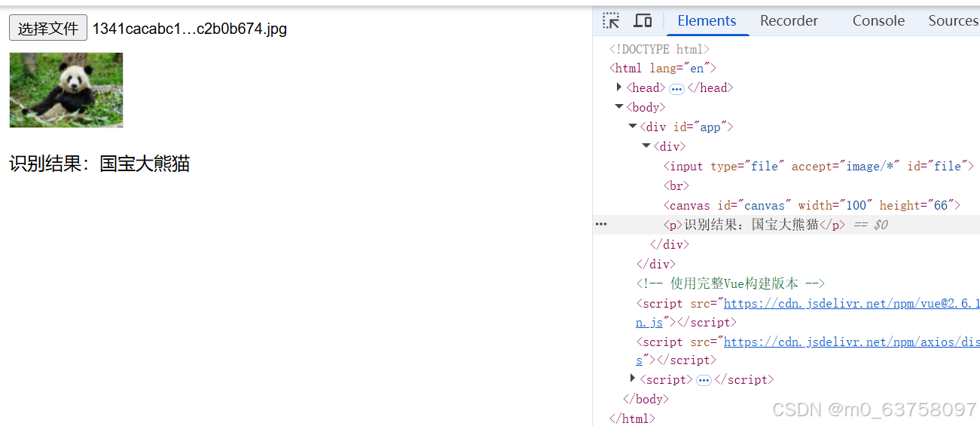Click the 选择文件 file chooser button
Screen dimensions: 980x426
[48, 29]
